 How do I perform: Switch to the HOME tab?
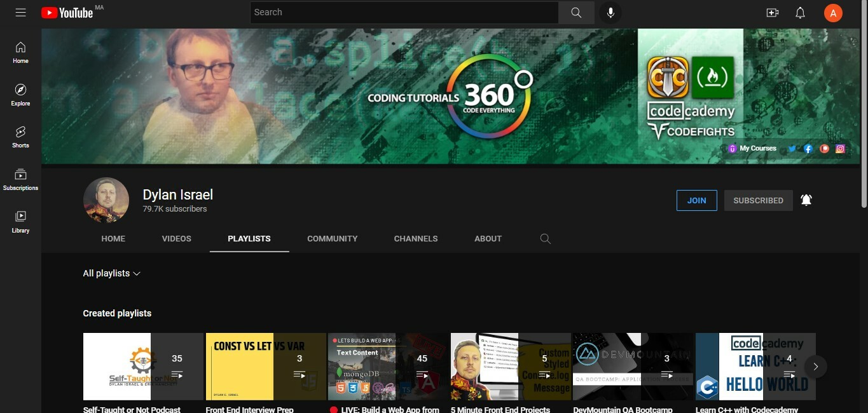coord(113,239)
